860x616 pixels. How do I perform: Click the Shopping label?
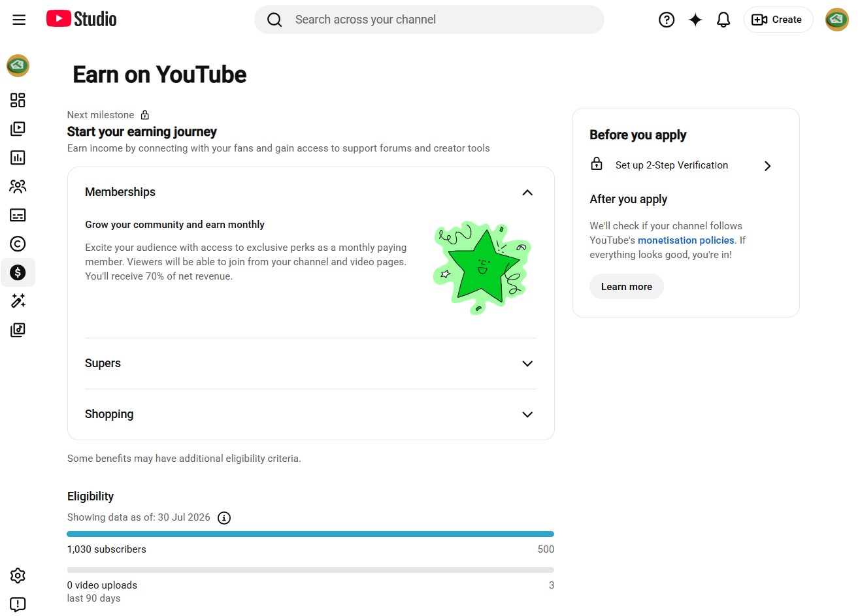click(109, 414)
